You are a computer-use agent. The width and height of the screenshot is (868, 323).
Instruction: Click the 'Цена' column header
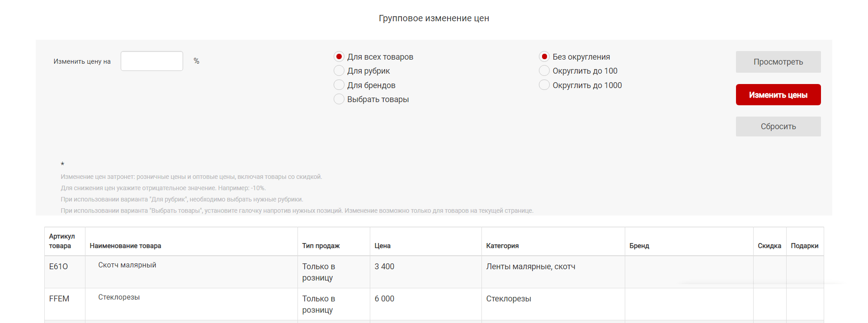click(382, 246)
